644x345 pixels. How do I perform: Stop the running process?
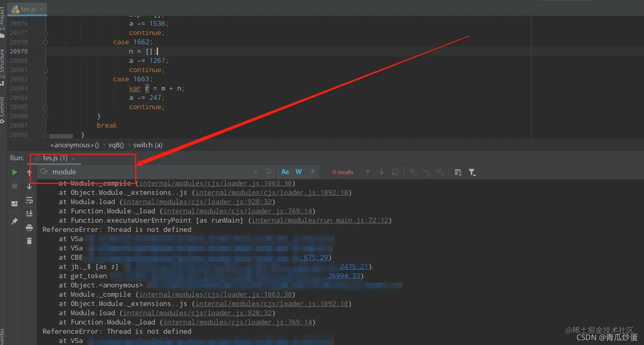14,186
